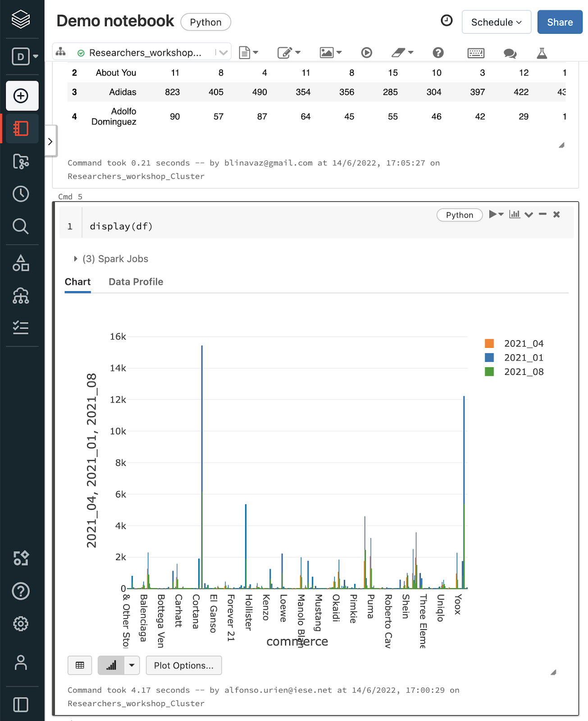Open the Experiments flask icon
The height and width of the screenshot is (721, 588).
pyautogui.click(x=542, y=53)
